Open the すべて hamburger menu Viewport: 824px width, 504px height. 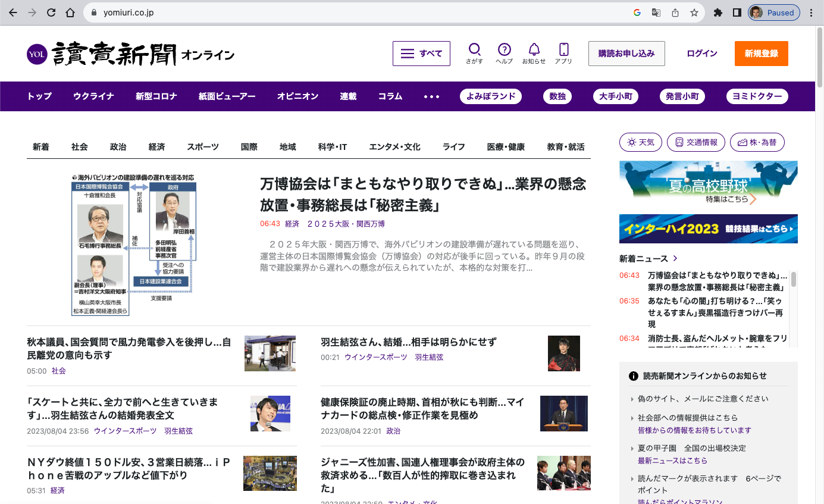[421, 54]
